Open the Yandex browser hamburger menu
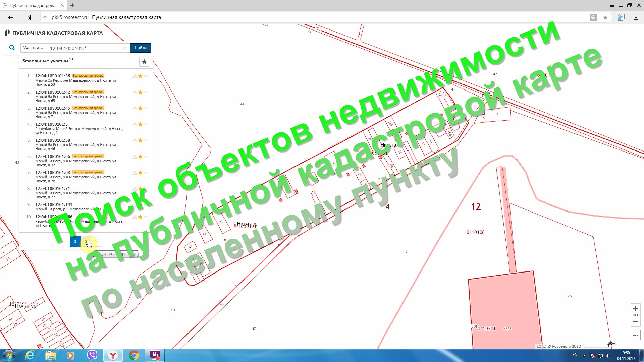 coord(612,5)
